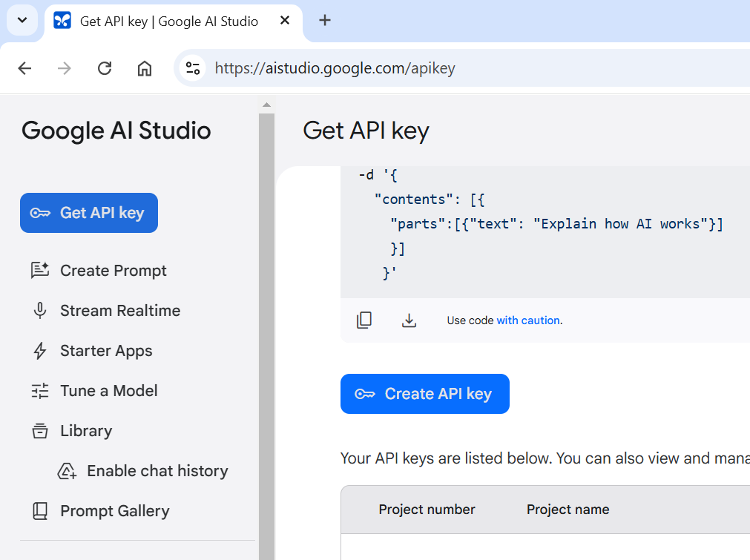
Task: Click the site information icon in address bar
Action: click(x=193, y=68)
